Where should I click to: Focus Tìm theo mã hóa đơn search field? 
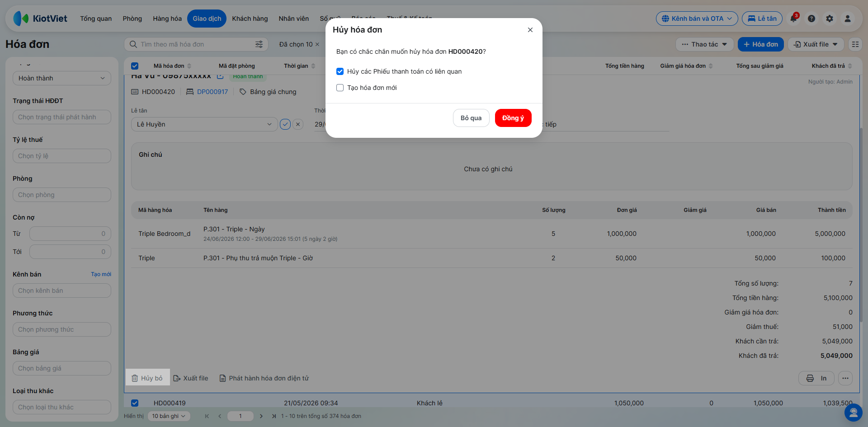[x=195, y=44]
